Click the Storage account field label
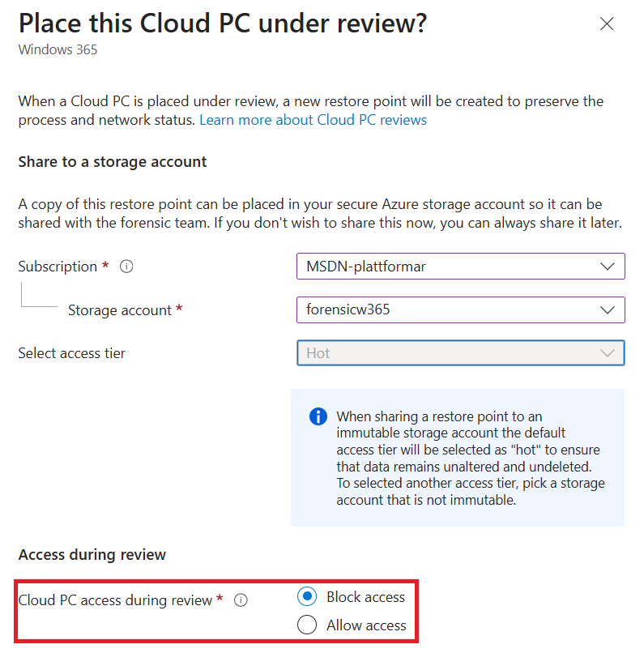The width and height of the screenshot is (644, 670). (120, 310)
